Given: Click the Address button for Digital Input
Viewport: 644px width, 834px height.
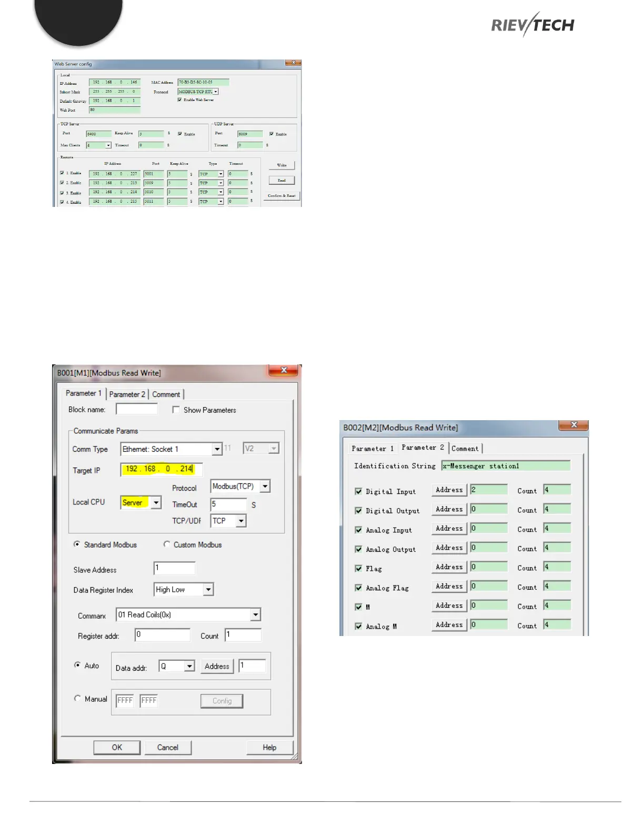Looking at the screenshot, I should point(449,490).
